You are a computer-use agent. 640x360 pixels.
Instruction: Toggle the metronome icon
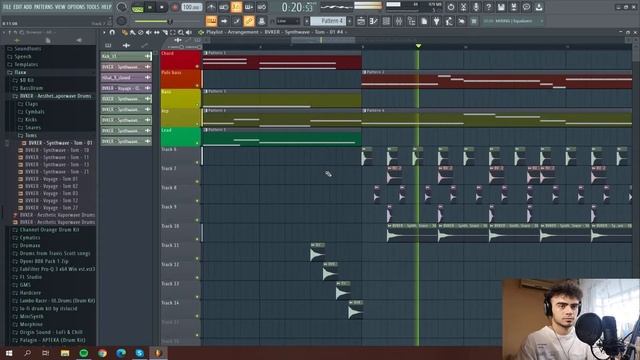coord(211,7)
